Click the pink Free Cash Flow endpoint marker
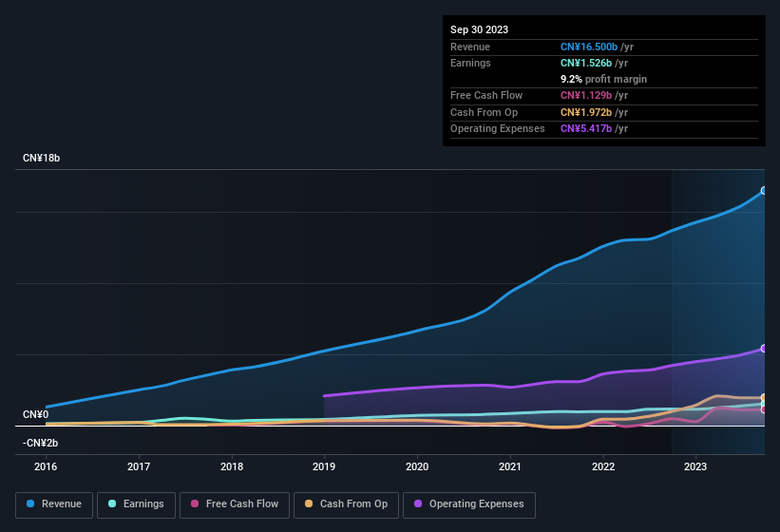This screenshot has height=532, width=780. pyautogui.click(x=764, y=409)
